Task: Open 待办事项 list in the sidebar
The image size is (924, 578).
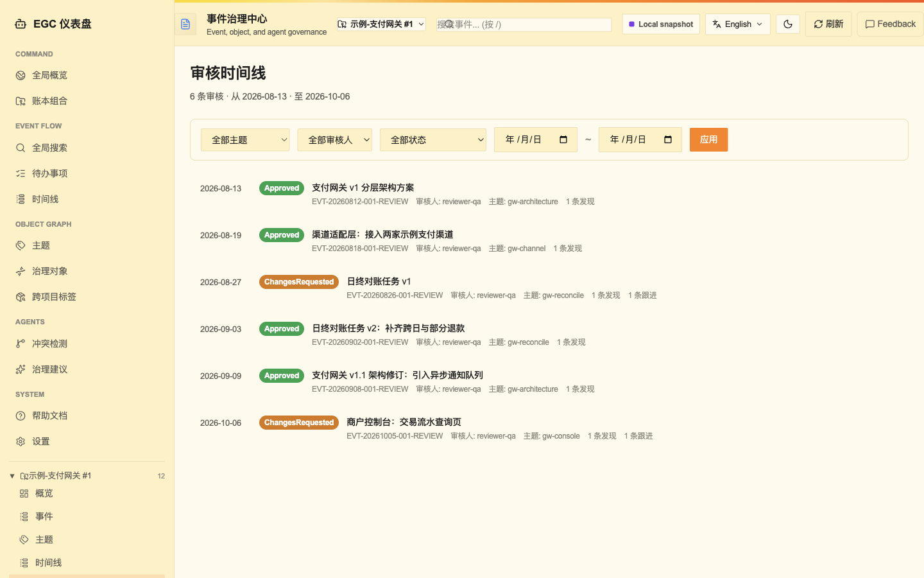Action: [x=87, y=173]
